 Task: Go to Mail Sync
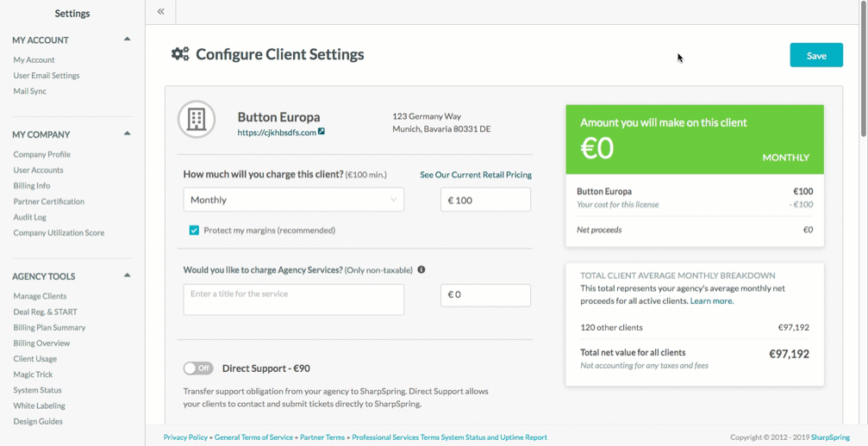(x=30, y=91)
